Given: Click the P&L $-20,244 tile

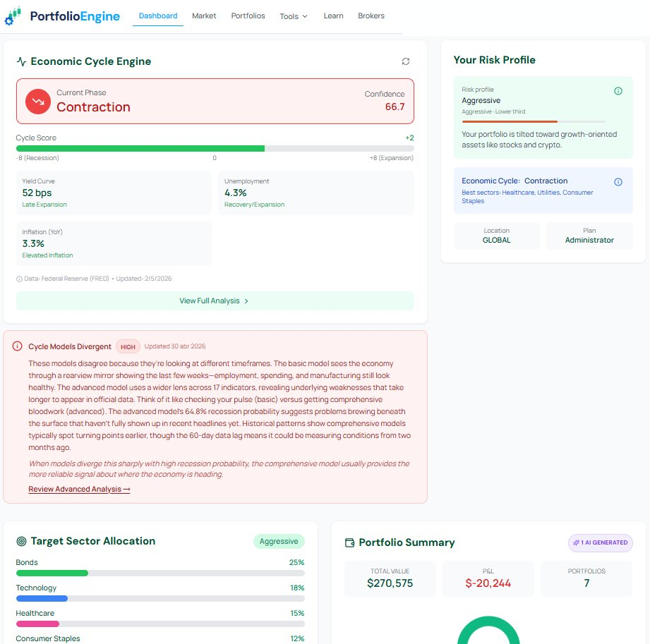Looking at the screenshot, I should pyautogui.click(x=488, y=578).
